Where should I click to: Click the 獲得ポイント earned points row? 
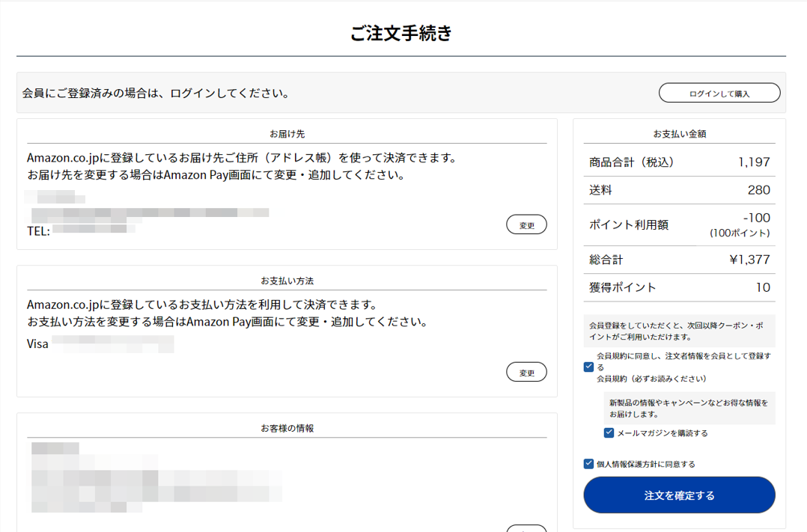[679, 287]
